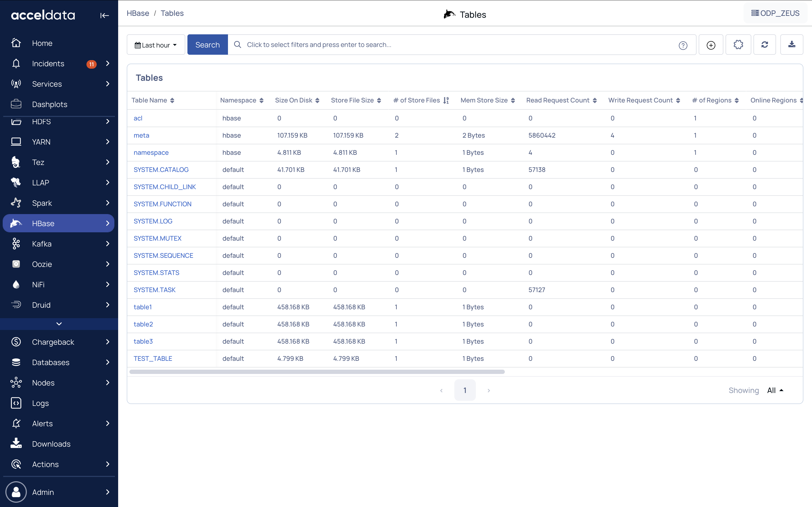Go to HBase breadcrumb link

pyautogui.click(x=137, y=13)
